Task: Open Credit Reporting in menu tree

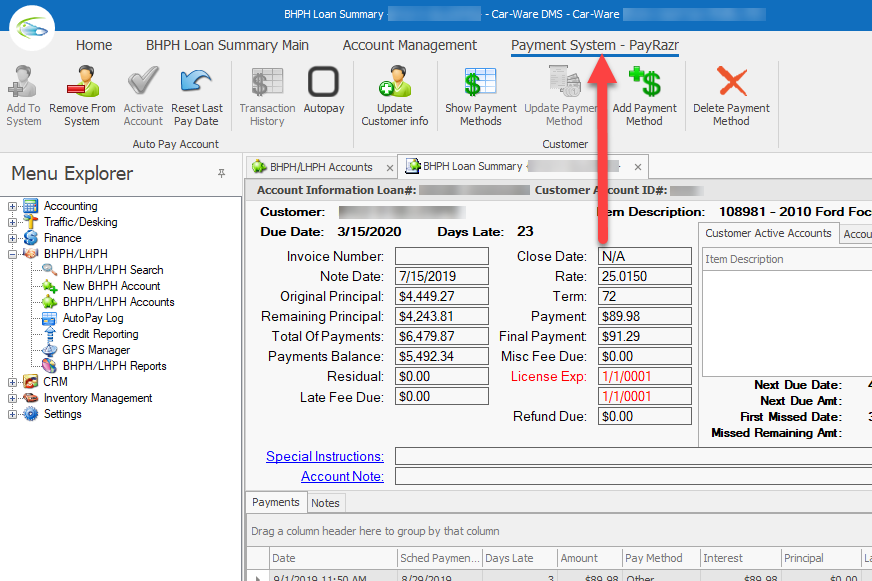Action: coord(100,334)
